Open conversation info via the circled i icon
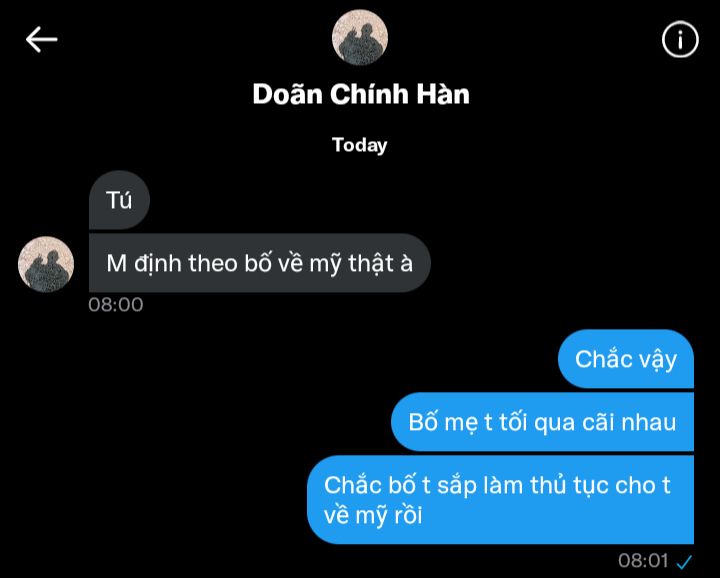720x578 pixels. tap(680, 39)
